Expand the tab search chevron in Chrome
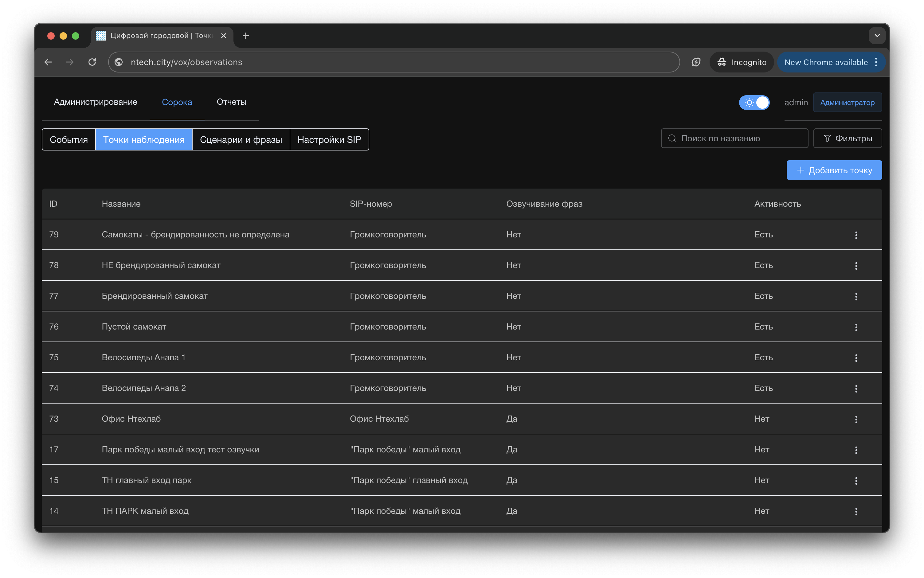This screenshot has height=578, width=924. tap(877, 36)
